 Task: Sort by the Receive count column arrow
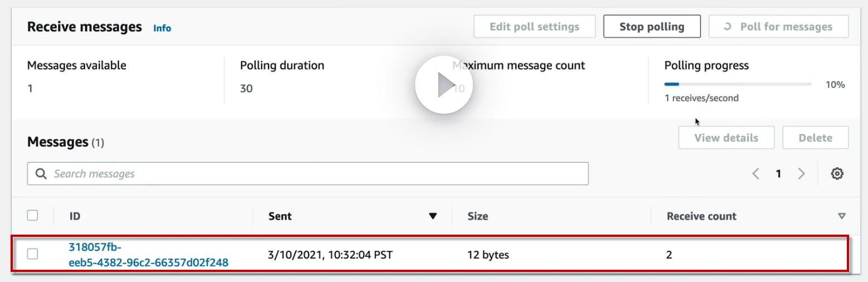tap(842, 216)
